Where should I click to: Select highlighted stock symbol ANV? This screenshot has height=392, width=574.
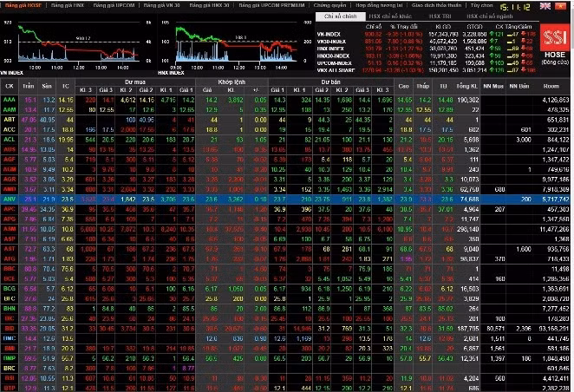(x=10, y=199)
